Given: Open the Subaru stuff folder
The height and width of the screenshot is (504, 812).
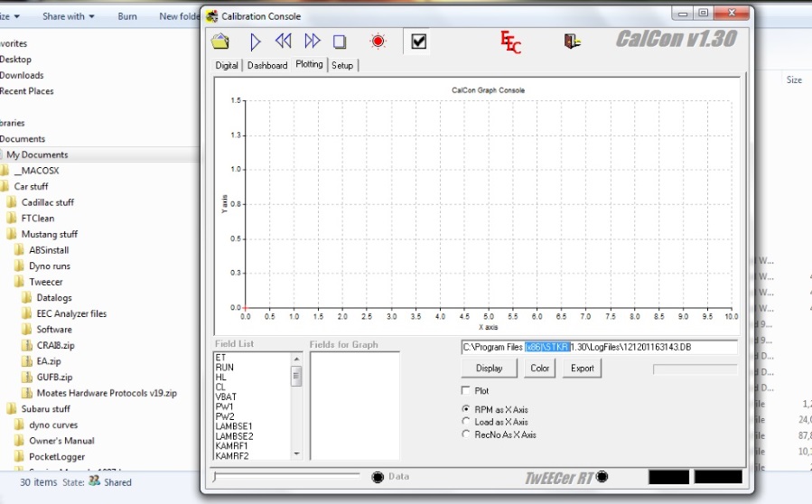Looking at the screenshot, I should click(45, 409).
